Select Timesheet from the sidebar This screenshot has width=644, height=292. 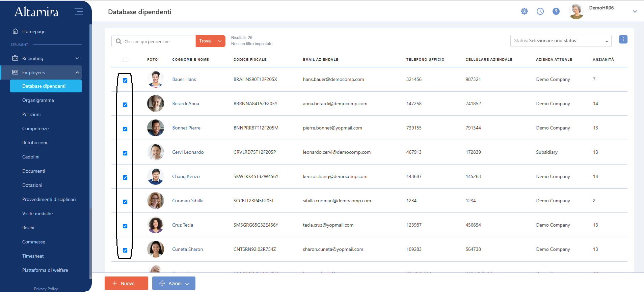33,256
